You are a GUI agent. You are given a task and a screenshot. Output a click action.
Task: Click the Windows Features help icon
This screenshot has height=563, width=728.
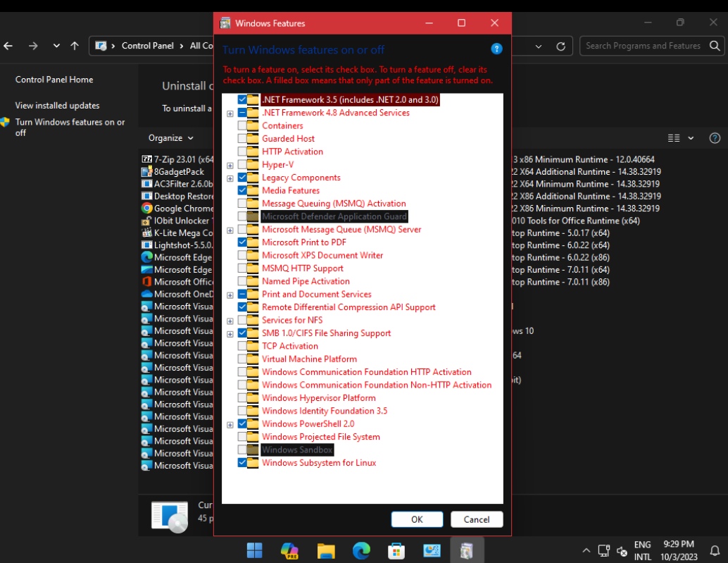click(496, 49)
